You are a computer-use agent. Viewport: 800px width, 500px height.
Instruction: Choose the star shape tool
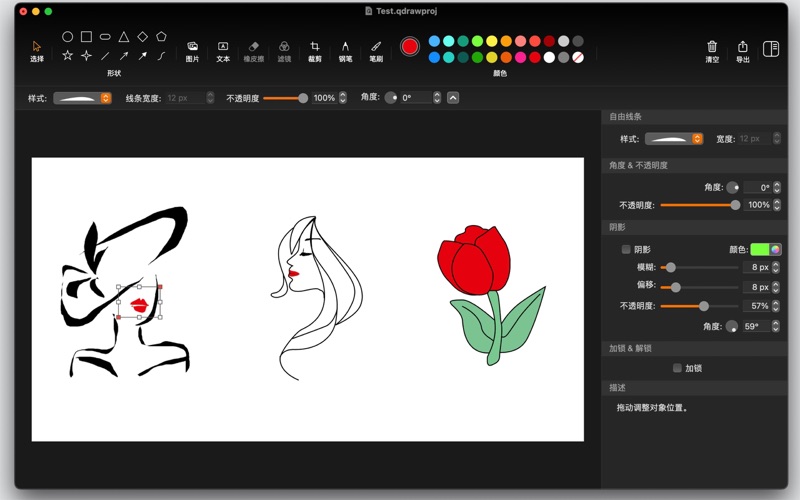point(68,56)
